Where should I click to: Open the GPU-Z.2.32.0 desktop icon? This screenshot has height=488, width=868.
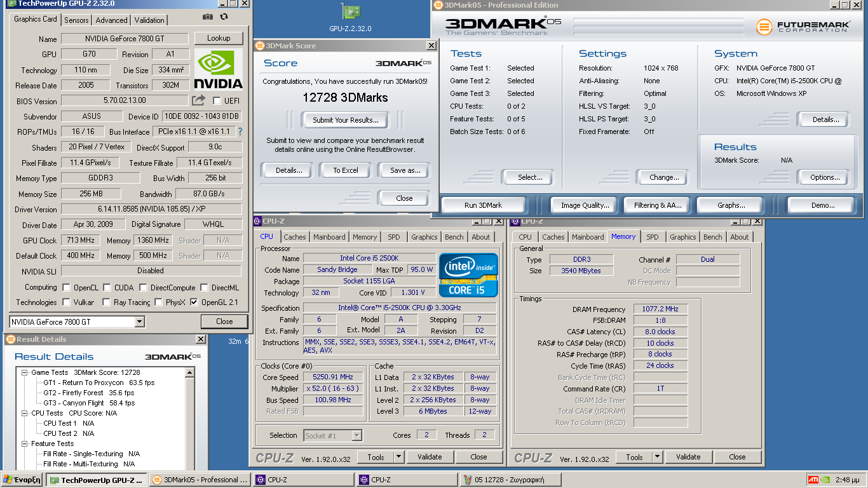350,18
